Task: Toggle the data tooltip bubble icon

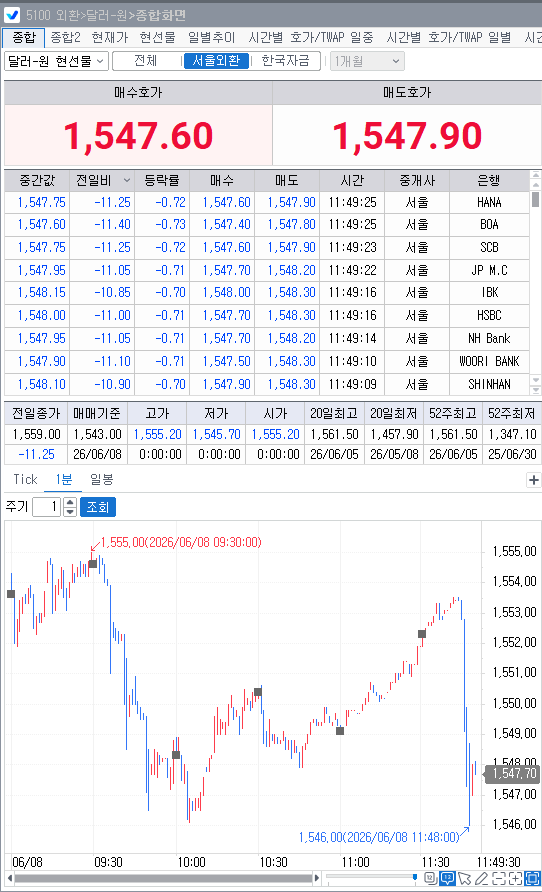Action: 448,878
